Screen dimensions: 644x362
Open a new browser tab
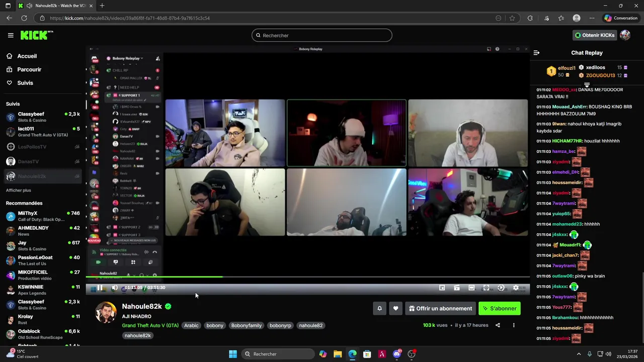pos(102,6)
